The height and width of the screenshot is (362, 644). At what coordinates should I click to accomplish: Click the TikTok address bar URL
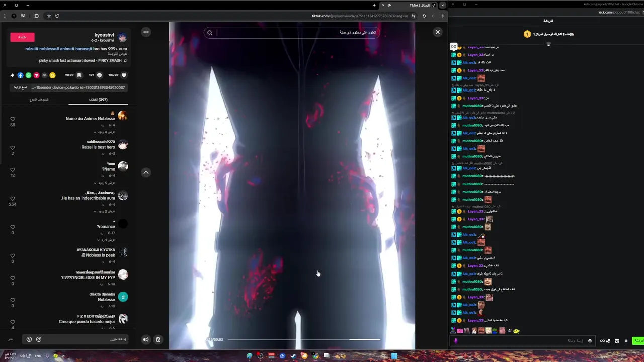(x=359, y=16)
